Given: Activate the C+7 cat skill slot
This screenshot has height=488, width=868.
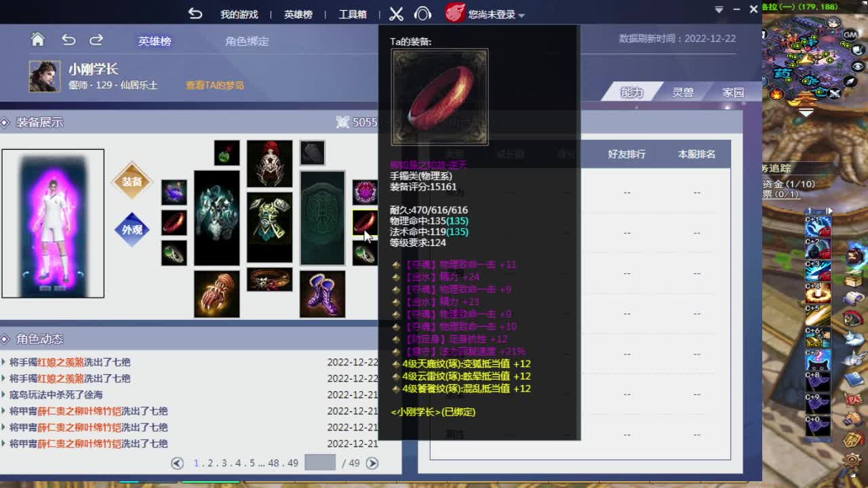Looking at the screenshot, I should point(817,360).
